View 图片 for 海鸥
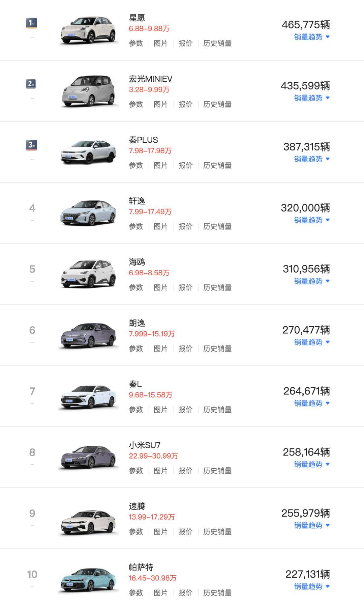364x607 pixels. coord(160,288)
